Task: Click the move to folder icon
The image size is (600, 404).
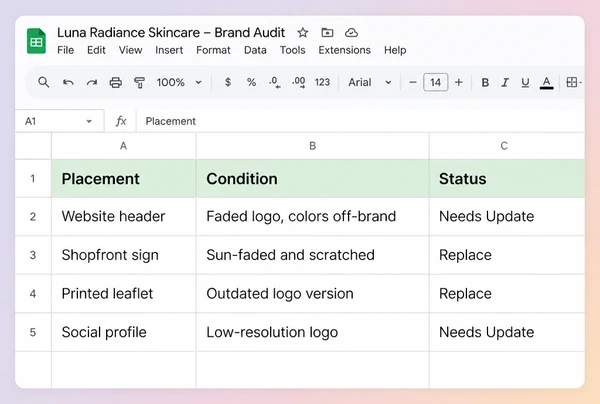Action: [327, 33]
